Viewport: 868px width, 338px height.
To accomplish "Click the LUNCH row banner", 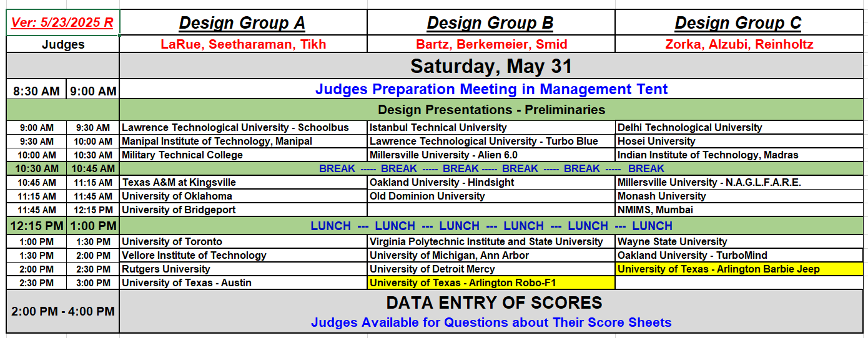I will [x=491, y=226].
